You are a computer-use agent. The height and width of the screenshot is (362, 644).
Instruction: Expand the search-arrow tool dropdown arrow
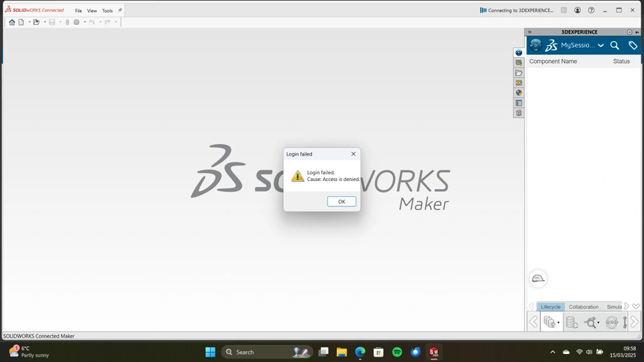pos(598,322)
